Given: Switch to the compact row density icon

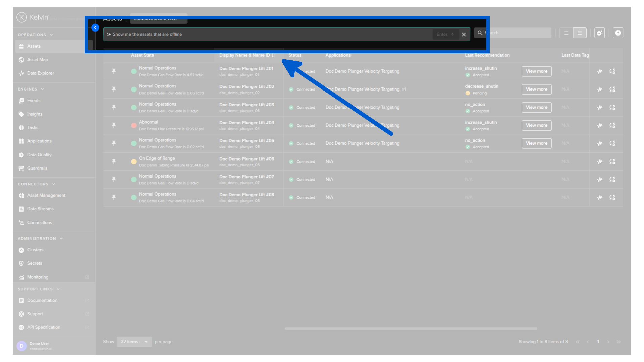Looking at the screenshot, I should tap(566, 33).
